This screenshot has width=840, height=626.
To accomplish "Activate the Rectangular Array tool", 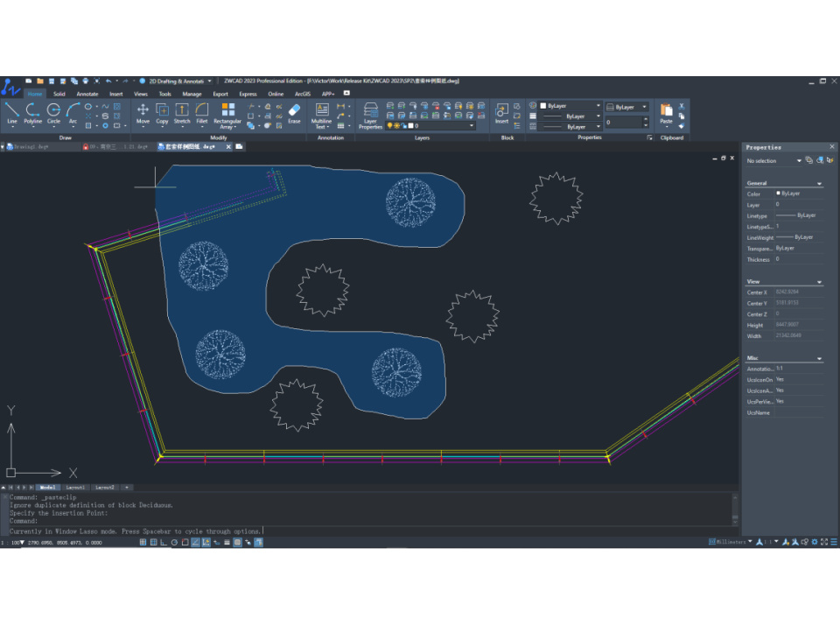I will [x=227, y=116].
